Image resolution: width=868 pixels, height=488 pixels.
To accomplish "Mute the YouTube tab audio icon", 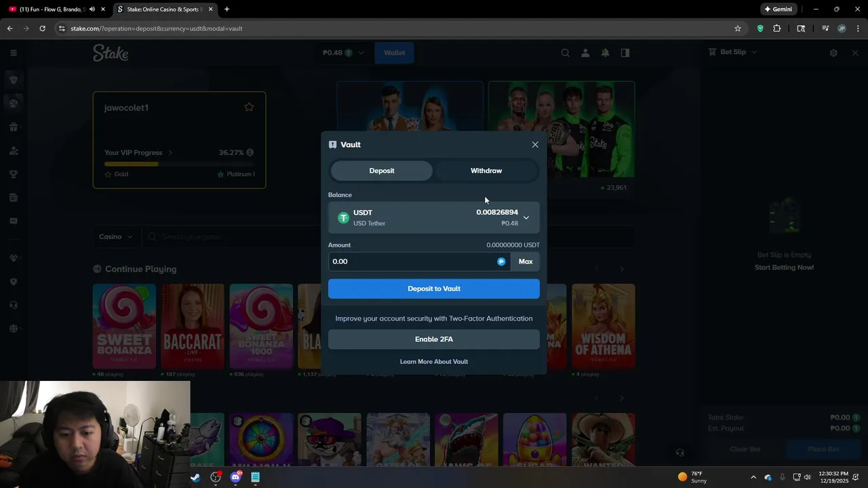I will click(92, 9).
